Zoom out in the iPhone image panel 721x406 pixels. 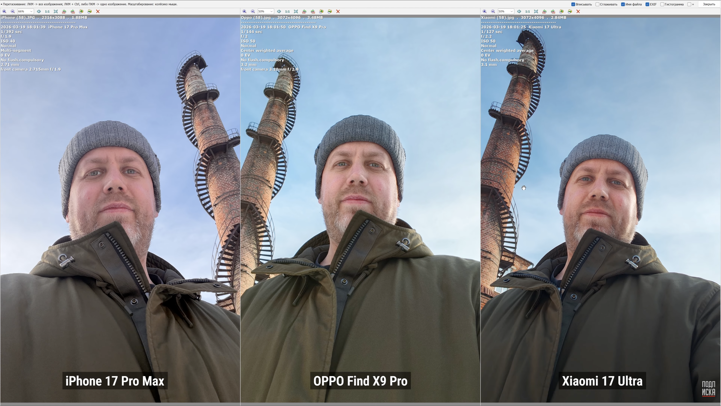tap(12, 11)
